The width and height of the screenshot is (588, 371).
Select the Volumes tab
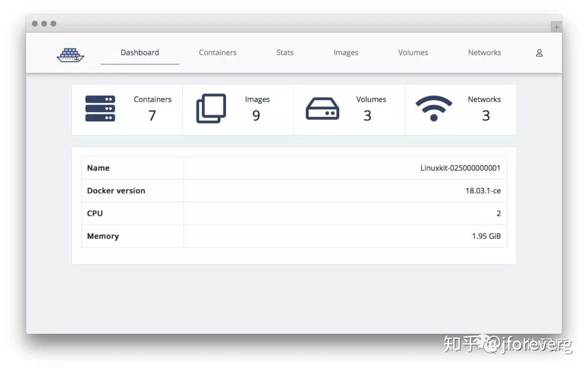point(413,52)
